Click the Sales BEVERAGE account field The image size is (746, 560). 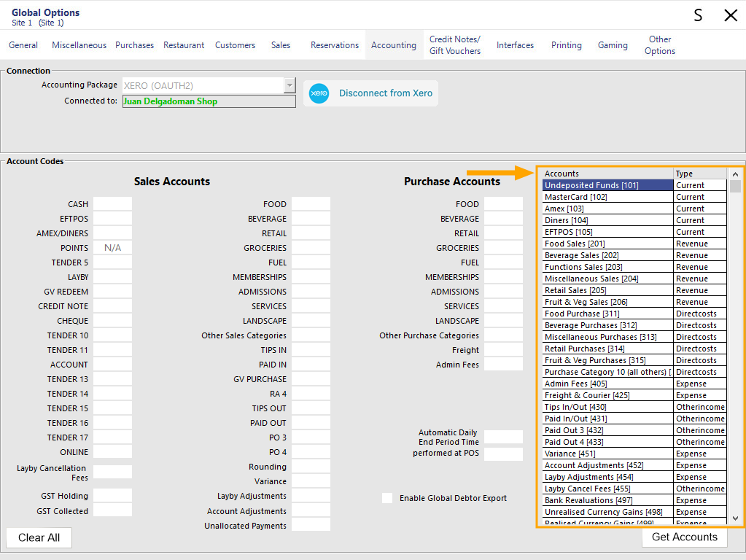[311, 219]
